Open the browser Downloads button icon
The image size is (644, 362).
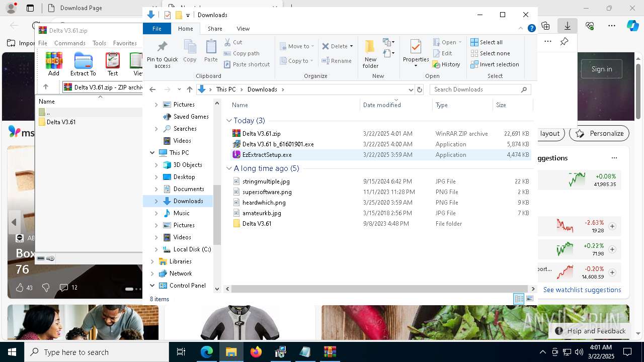(x=568, y=26)
